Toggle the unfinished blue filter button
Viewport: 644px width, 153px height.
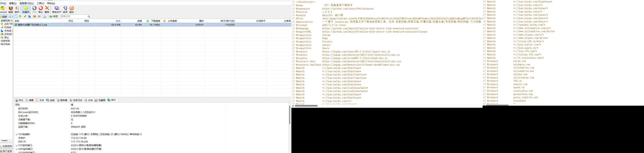coord(29,16)
